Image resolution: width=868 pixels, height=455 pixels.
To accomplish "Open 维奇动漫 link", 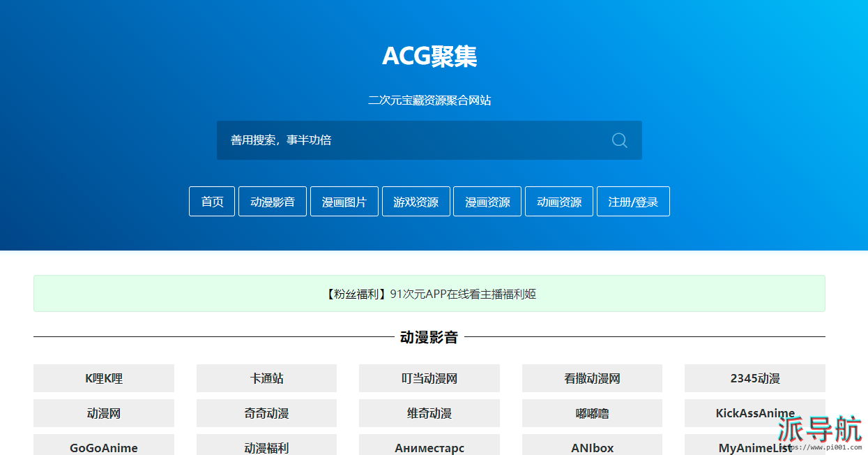I will click(x=429, y=413).
